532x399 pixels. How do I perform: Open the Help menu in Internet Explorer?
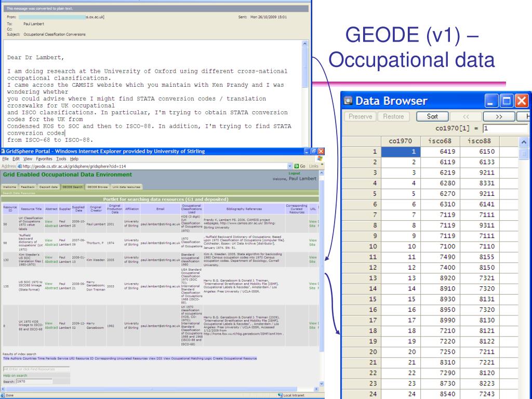click(74, 159)
